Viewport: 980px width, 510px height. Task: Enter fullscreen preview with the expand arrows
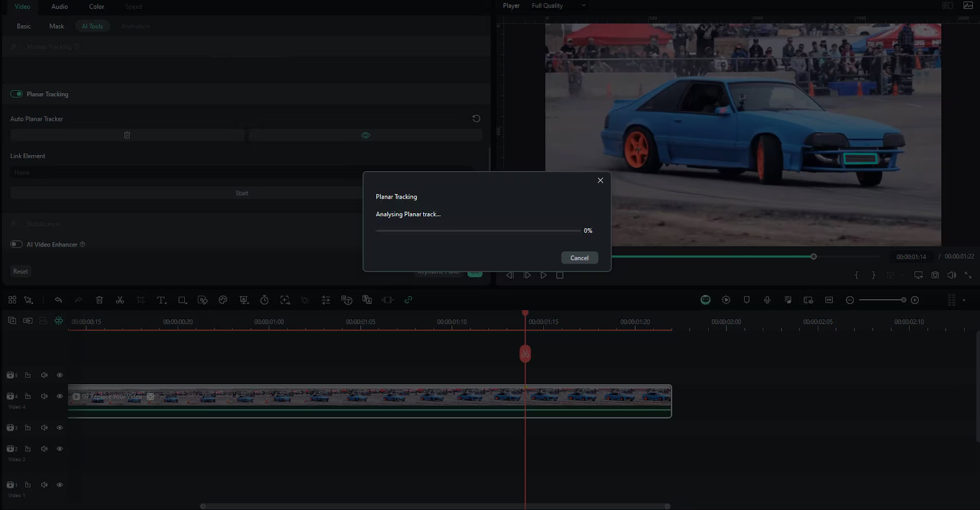pyautogui.click(x=968, y=275)
